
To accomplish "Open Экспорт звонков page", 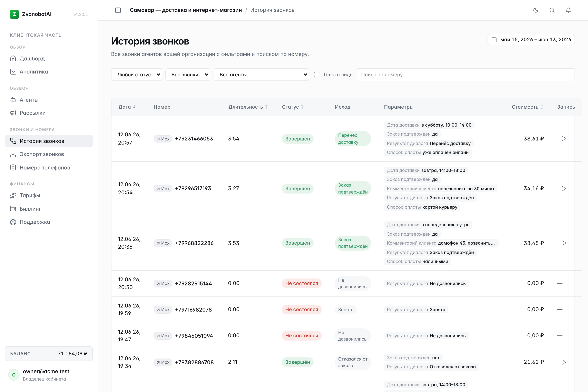I will click(49, 154).
